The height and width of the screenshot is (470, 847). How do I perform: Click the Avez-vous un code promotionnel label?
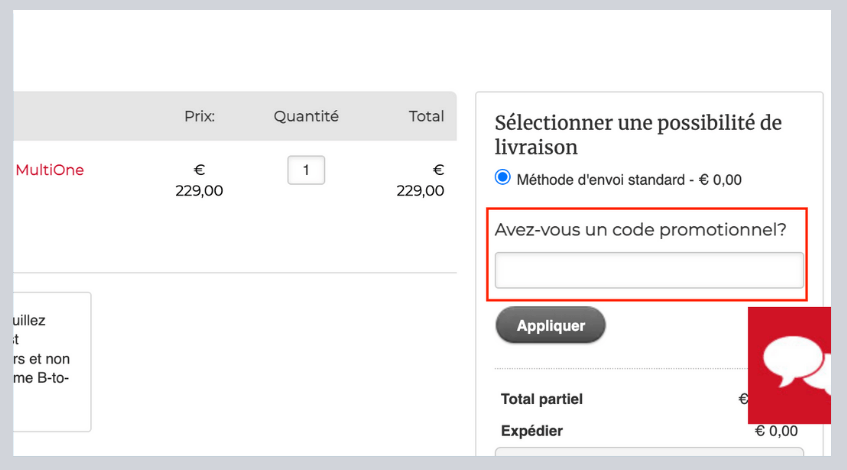coord(641,229)
